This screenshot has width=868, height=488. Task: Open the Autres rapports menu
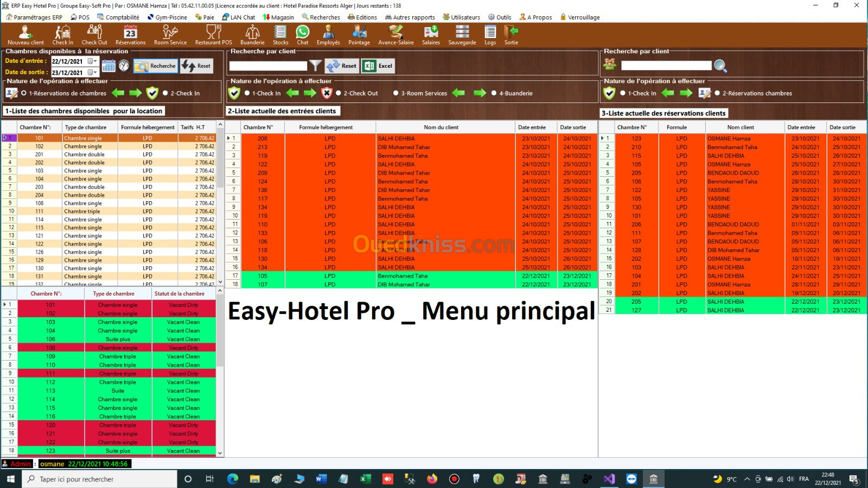click(x=410, y=17)
